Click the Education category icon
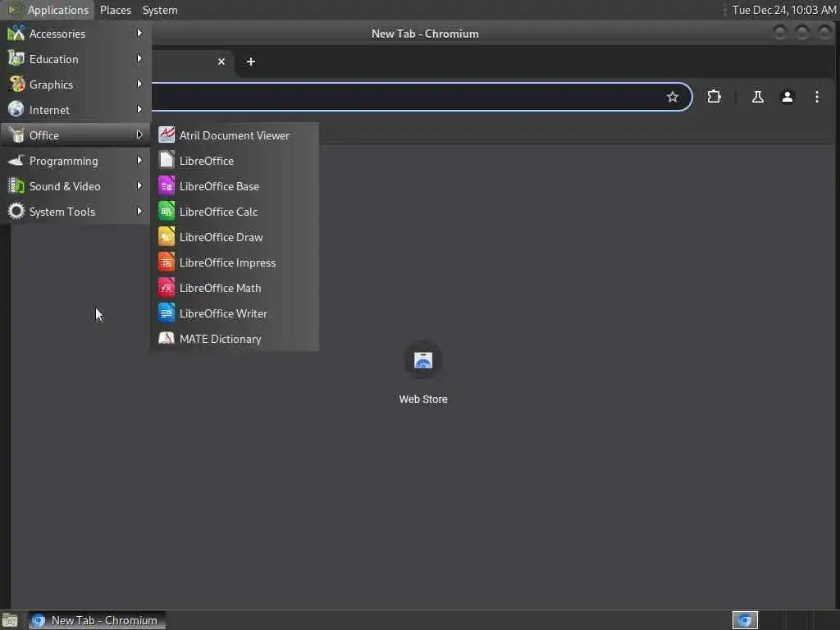The width and height of the screenshot is (840, 630). (16, 58)
